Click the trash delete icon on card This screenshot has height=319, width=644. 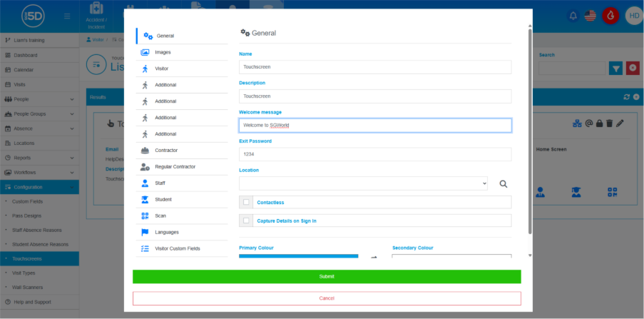click(610, 123)
